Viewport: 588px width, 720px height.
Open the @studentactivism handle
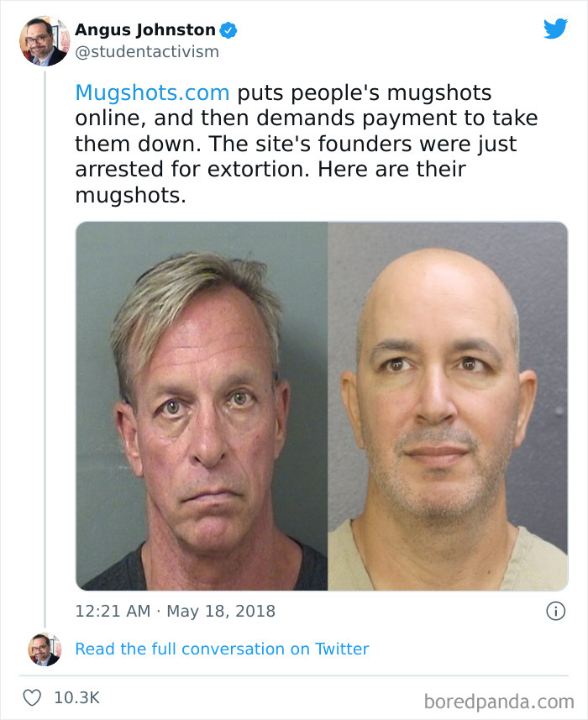(147, 51)
